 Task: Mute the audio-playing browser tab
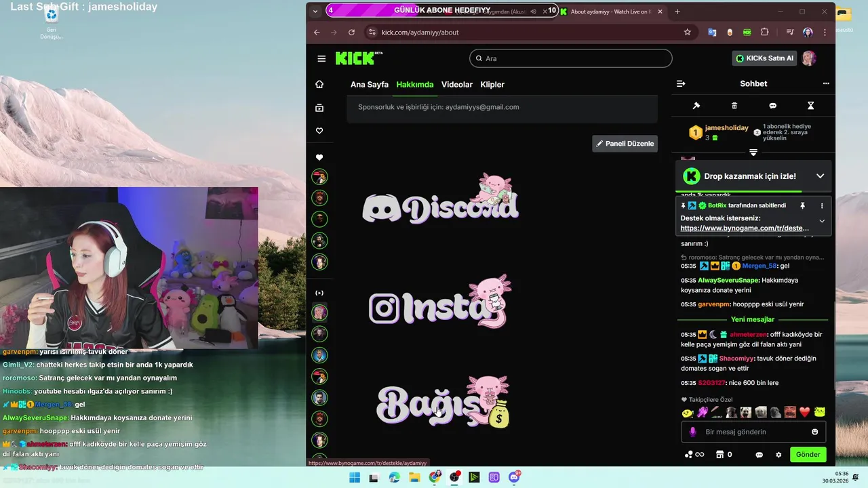point(533,12)
